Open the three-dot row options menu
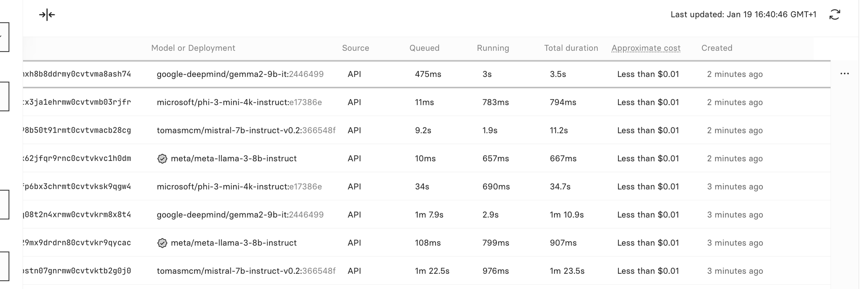The height and width of the screenshot is (289, 868). [844, 73]
